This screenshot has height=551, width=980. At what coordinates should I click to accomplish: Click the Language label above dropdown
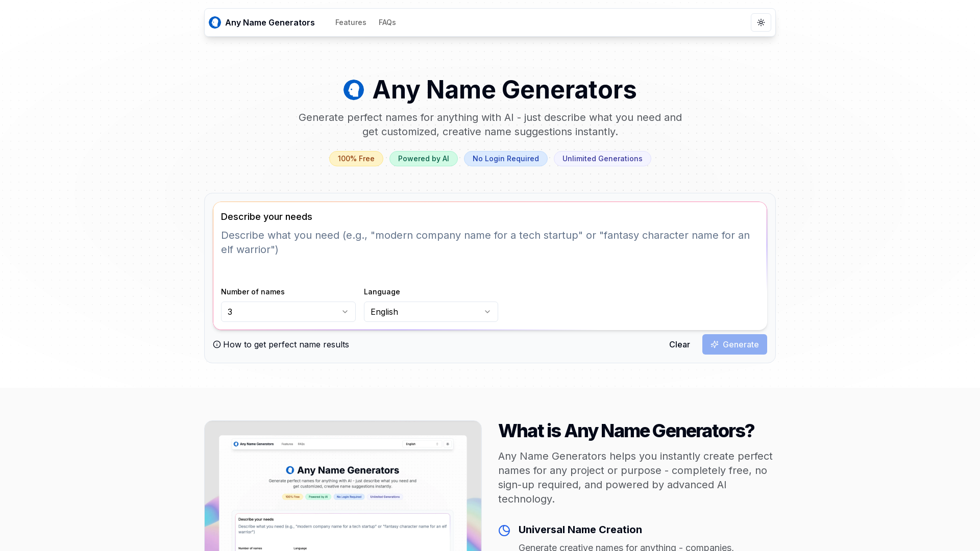coord(382,292)
